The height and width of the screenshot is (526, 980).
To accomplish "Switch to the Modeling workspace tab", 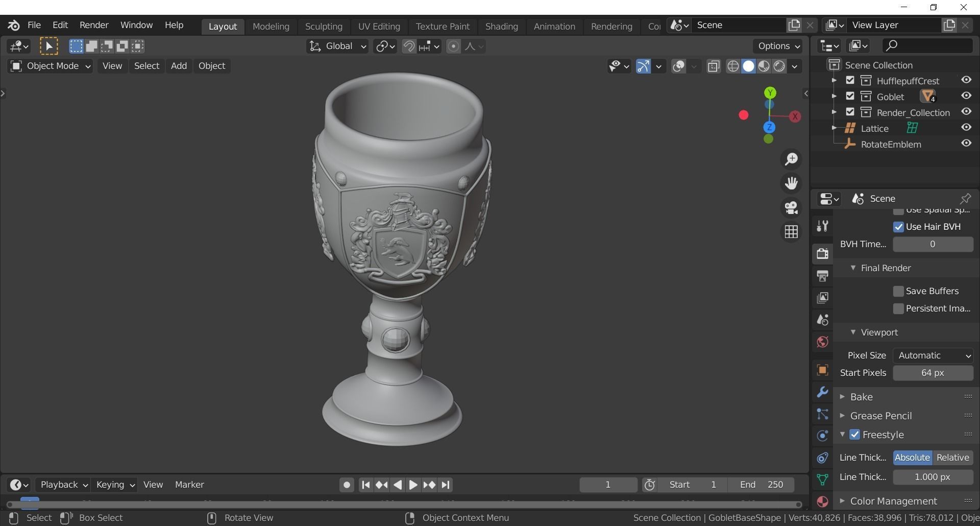I will pos(271,26).
